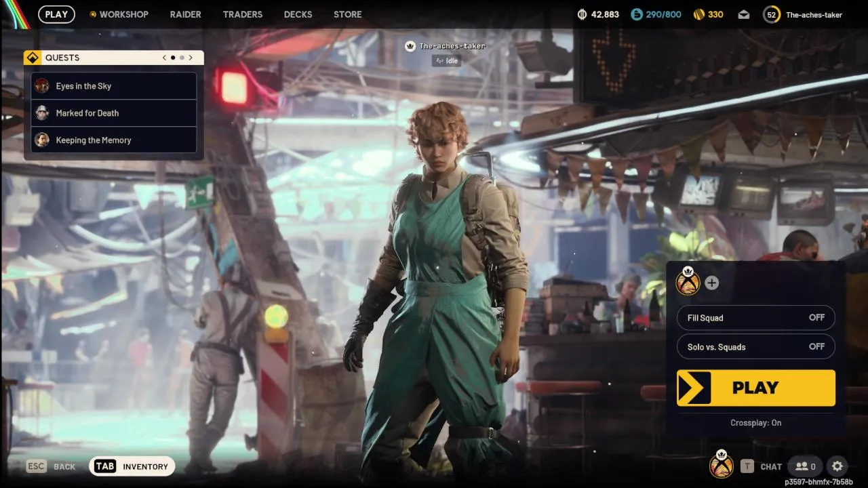Open the Inventory with the TAB button
Screen dimensions: 868x488
[x=132, y=466]
